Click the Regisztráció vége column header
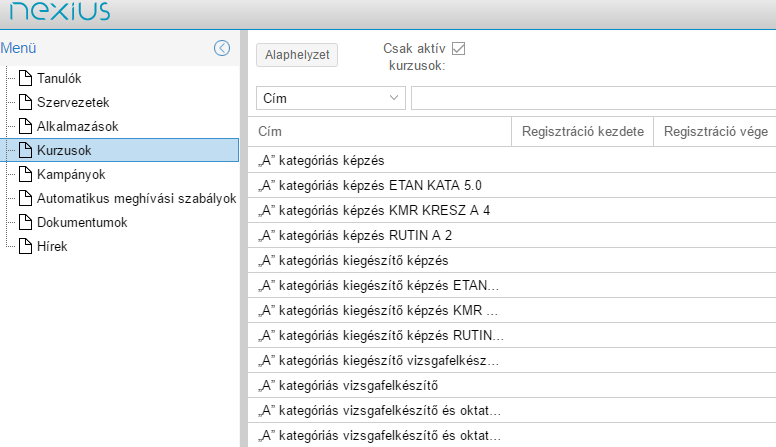 tap(715, 132)
